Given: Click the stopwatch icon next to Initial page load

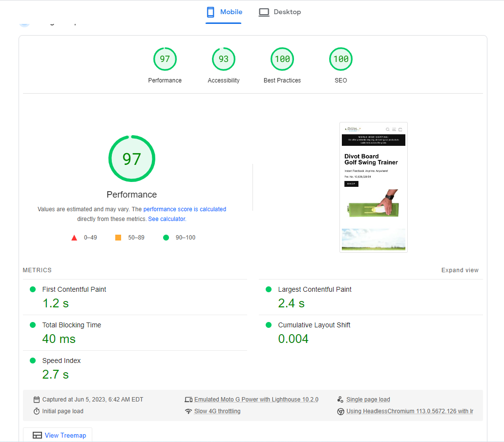Looking at the screenshot, I should click(x=36, y=411).
